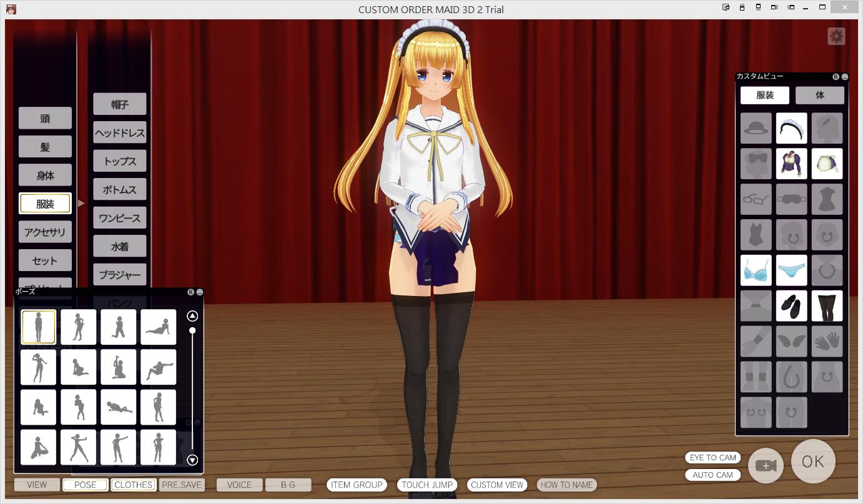This screenshot has width=863, height=504.
Task: Pick the black shoes slot
Action: coord(792,306)
